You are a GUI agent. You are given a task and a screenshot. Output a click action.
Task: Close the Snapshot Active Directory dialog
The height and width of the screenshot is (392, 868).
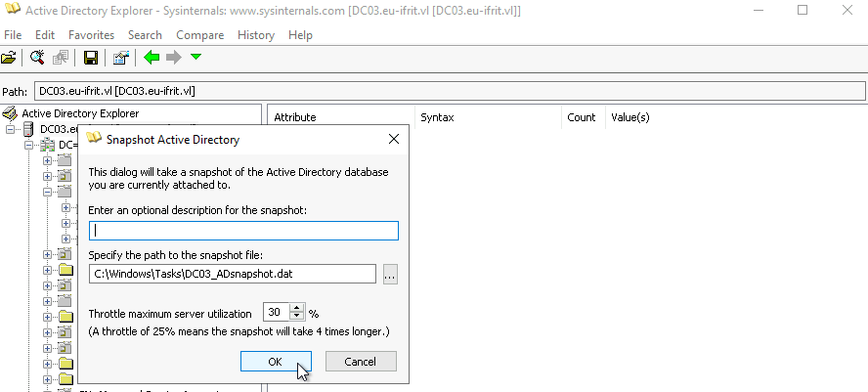(x=394, y=139)
